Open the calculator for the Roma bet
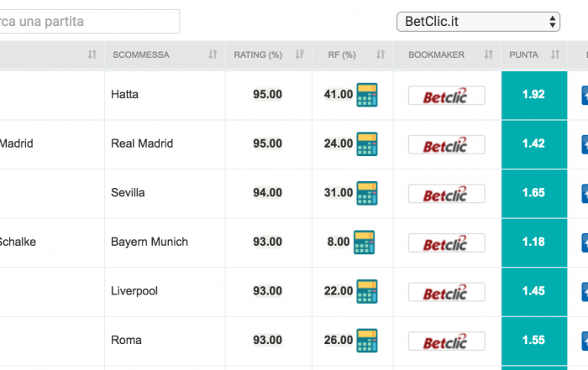 pyautogui.click(x=367, y=341)
